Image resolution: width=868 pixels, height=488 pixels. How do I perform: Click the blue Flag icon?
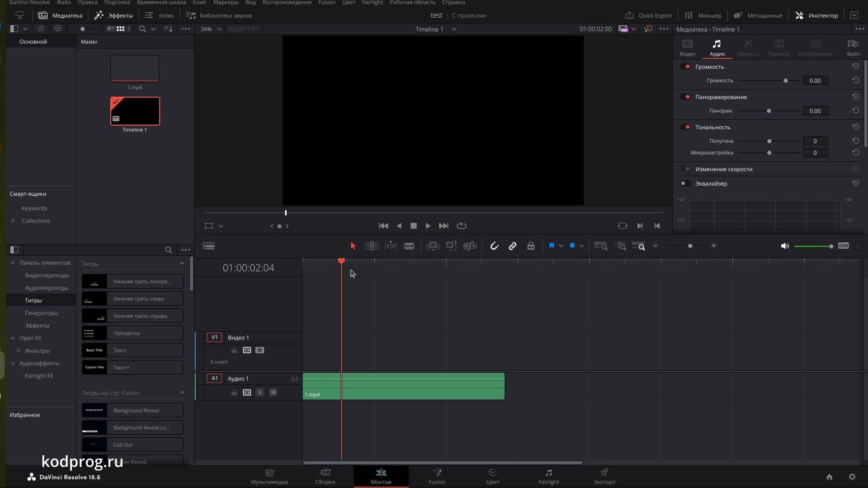(552, 246)
